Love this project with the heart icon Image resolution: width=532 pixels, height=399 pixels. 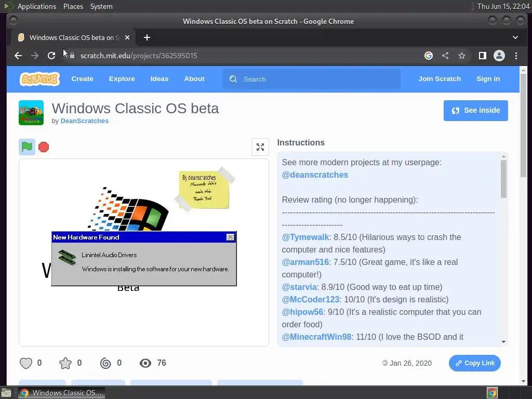(26, 363)
